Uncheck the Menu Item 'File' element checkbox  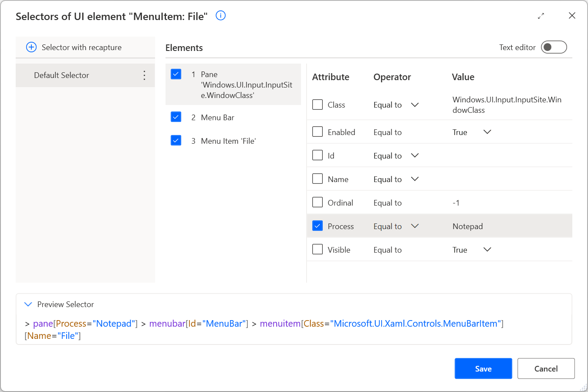click(176, 140)
